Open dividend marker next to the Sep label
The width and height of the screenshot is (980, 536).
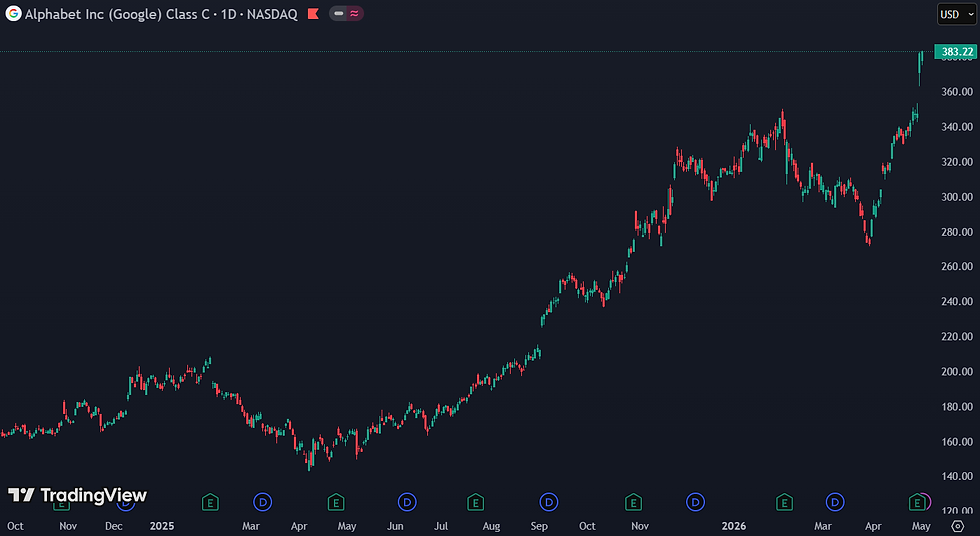click(x=549, y=502)
